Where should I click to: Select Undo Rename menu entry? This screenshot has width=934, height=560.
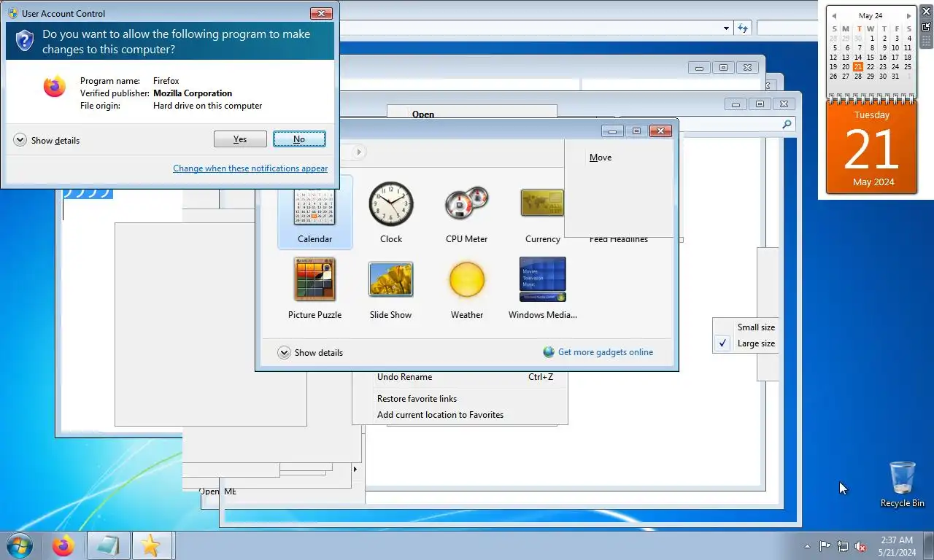(460, 377)
